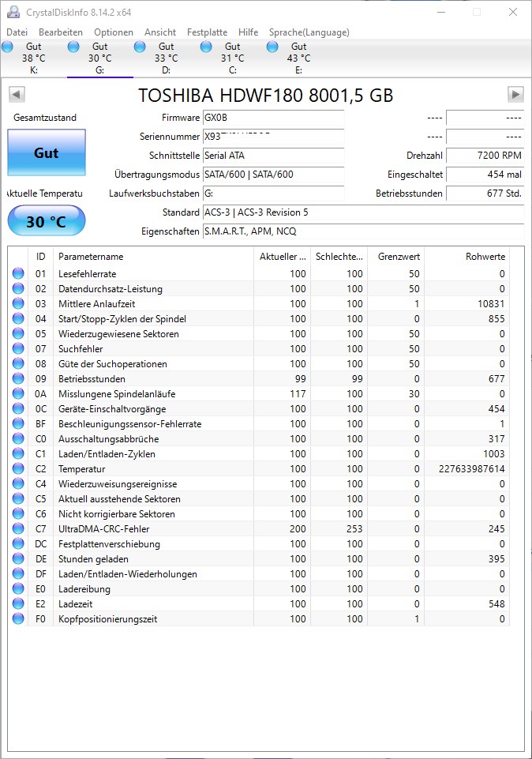Screen dimensions: 532x759
Task: Click status icon for Beschleunigungssensor-Fehlerrate
Action: [18, 423]
